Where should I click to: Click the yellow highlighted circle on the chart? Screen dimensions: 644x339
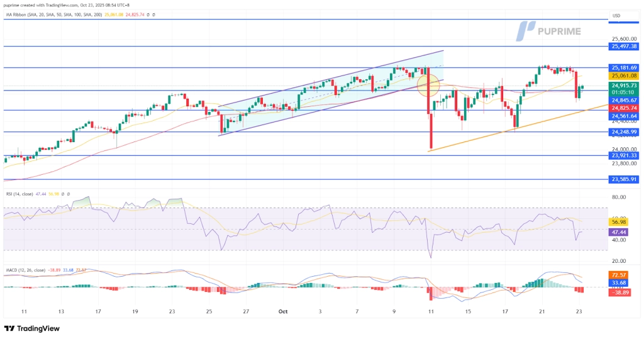(x=428, y=84)
